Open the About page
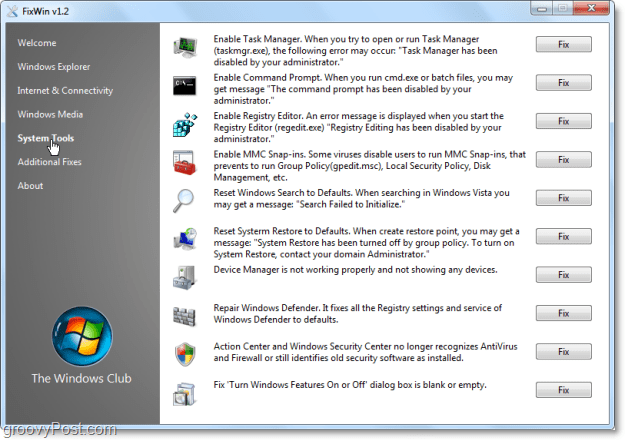The height and width of the screenshot is (440, 625). click(30, 186)
